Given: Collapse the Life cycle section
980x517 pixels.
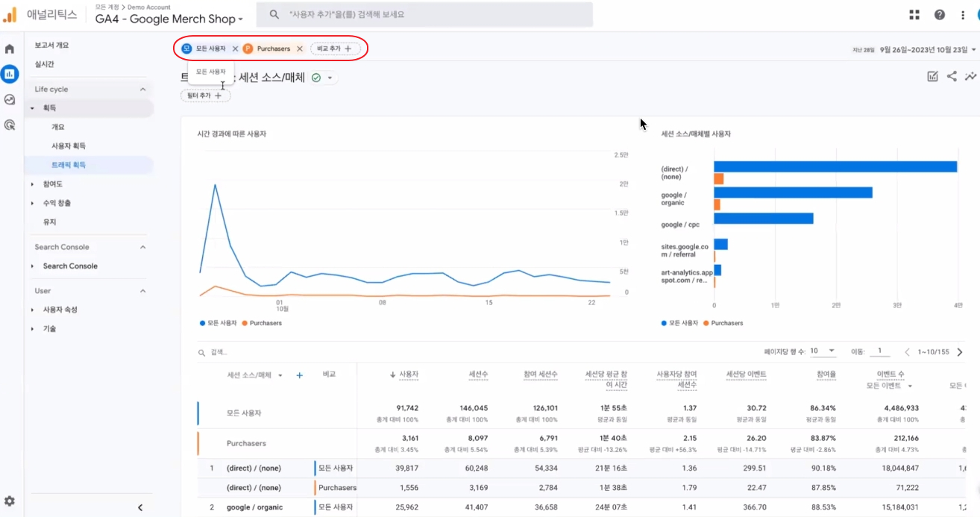Looking at the screenshot, I should [143, 90].
